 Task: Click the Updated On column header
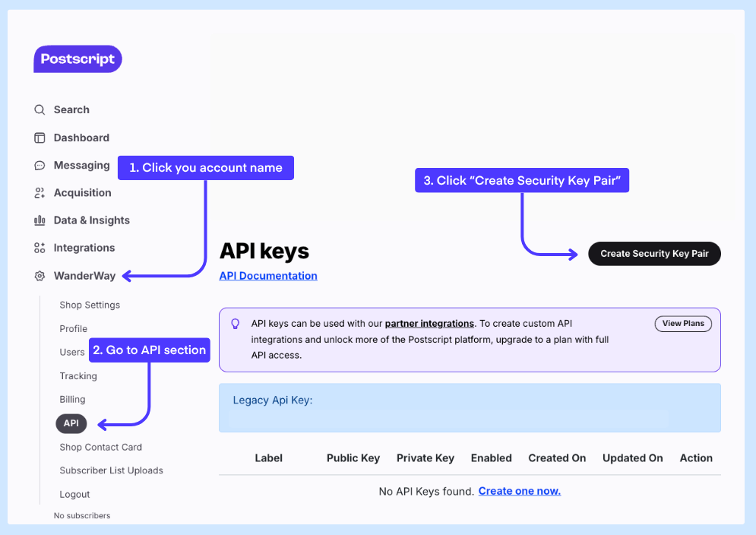(633, 458)
